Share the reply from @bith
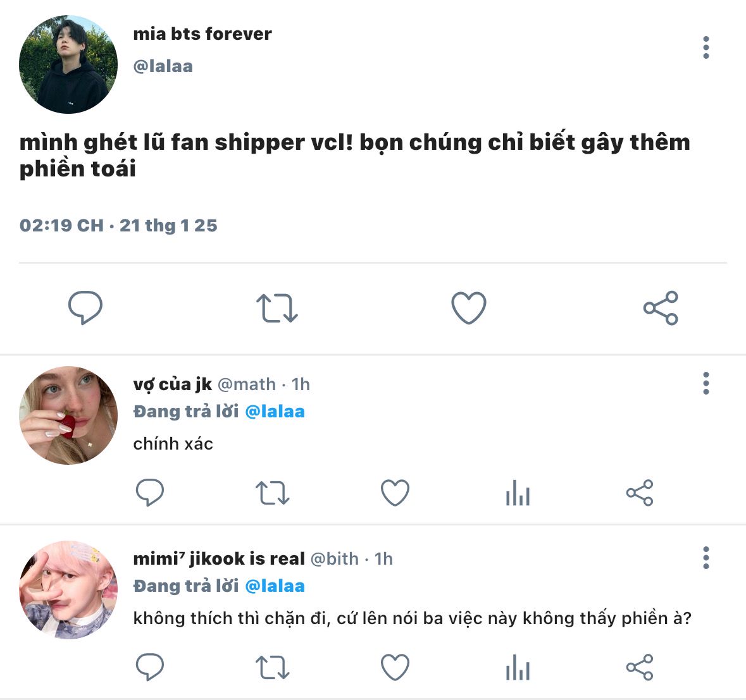The height and width of the screenshot is (700, 746). coord(640,667)
